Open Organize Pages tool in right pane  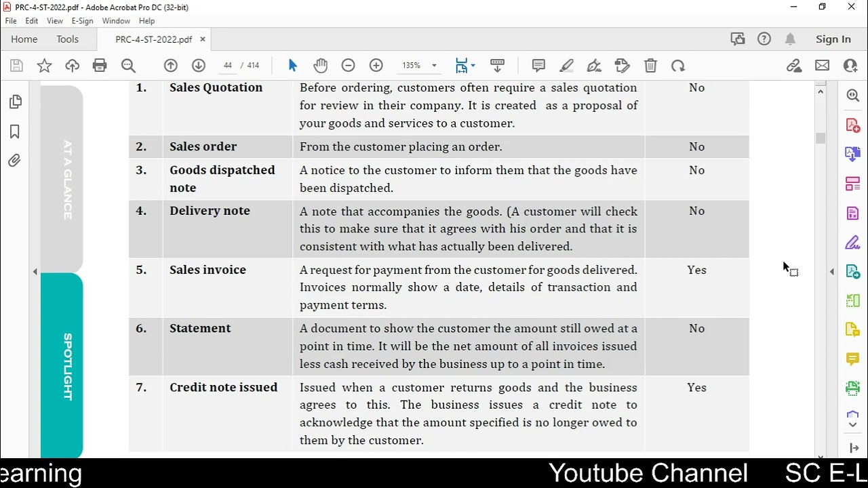tap(853, 184)
